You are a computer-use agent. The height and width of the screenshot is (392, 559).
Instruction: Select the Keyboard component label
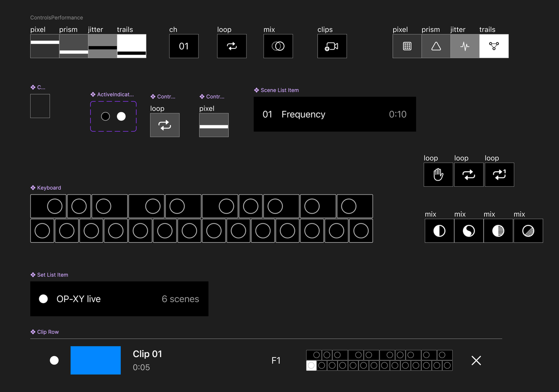pyautogui.click(x=46, y=188)
